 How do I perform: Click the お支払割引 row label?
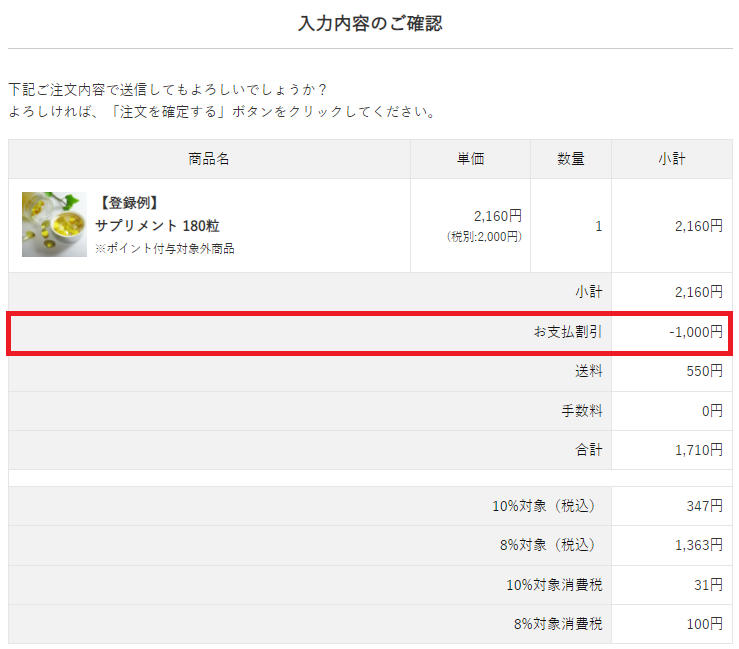coord(568,332)
